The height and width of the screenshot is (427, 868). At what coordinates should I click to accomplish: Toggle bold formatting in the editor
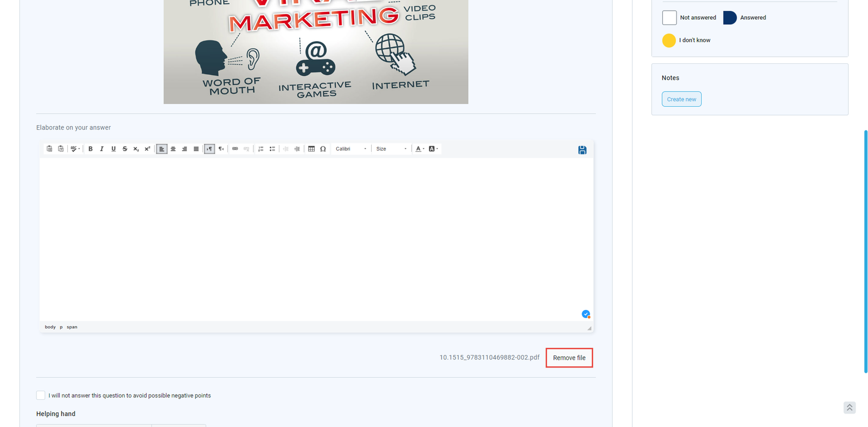(91, 149)
